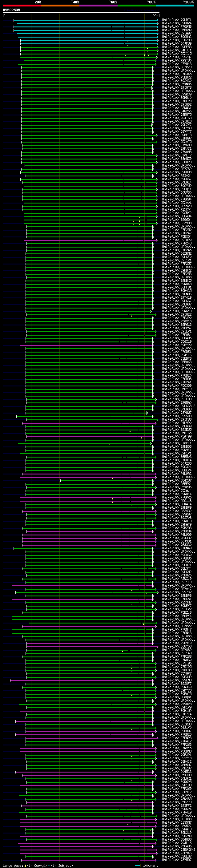Viewport: 197px width, 868px height.
Task: Open the hit UniRef100_A7Q9M8
Action: tap(176, 26)
